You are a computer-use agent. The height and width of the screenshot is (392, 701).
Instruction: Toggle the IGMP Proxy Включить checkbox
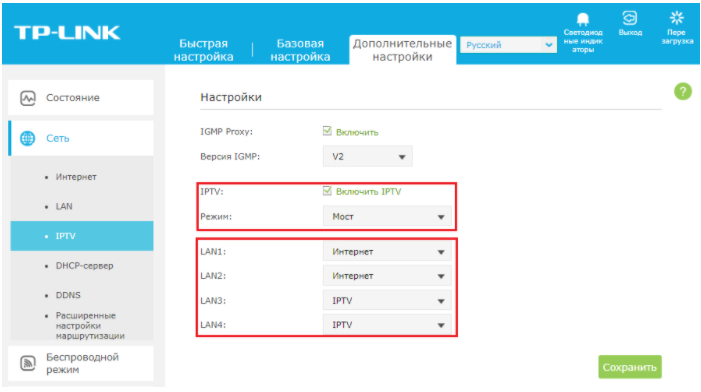coord(327,131)
